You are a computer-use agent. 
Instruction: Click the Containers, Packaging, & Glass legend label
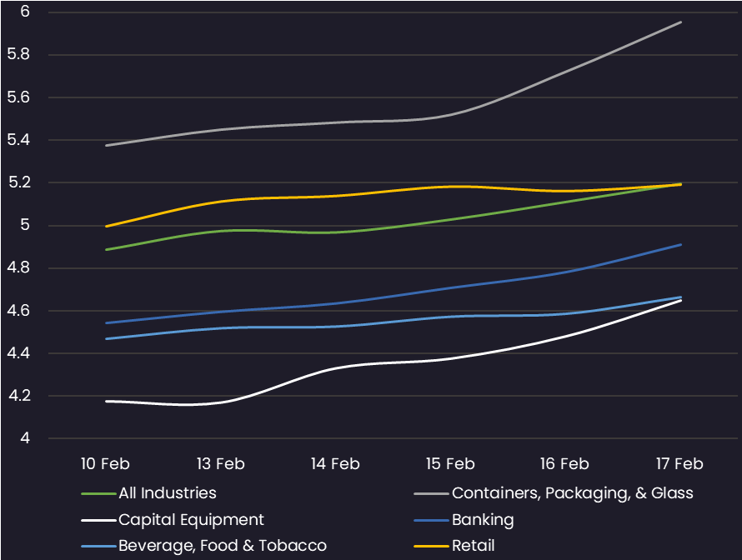[573, 494]
